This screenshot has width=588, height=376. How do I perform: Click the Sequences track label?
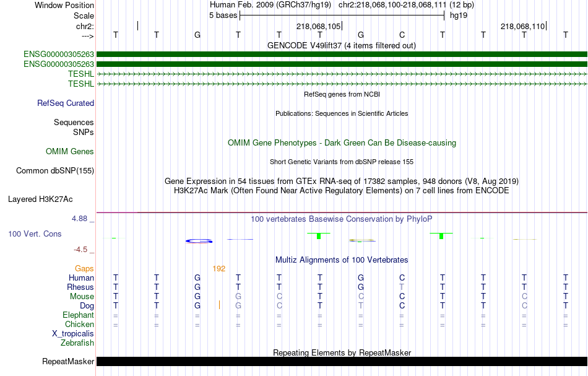pos(74,122)
